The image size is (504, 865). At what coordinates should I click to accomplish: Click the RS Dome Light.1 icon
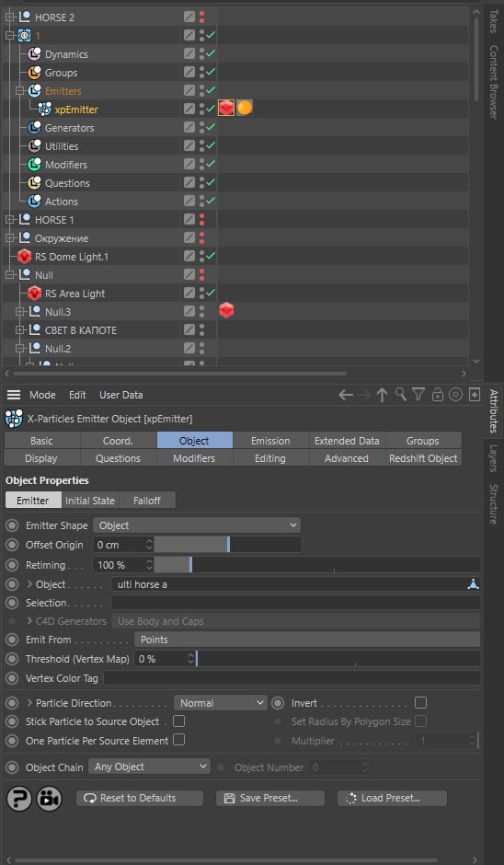coord(24,257)
